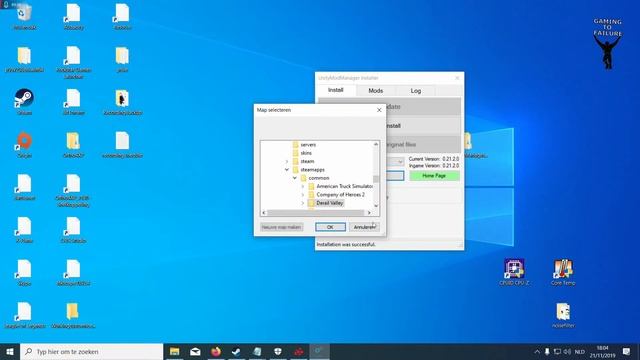Click the folder tree scroll-left arrow
The height and width of the screenshot is (360, 640).
(264, 213)
